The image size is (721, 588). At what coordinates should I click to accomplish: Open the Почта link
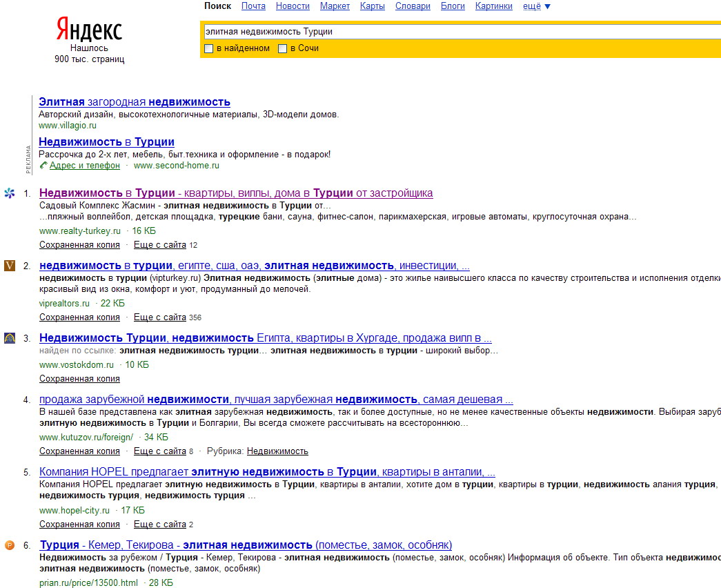pyautogui.click(x=253, y=6)
